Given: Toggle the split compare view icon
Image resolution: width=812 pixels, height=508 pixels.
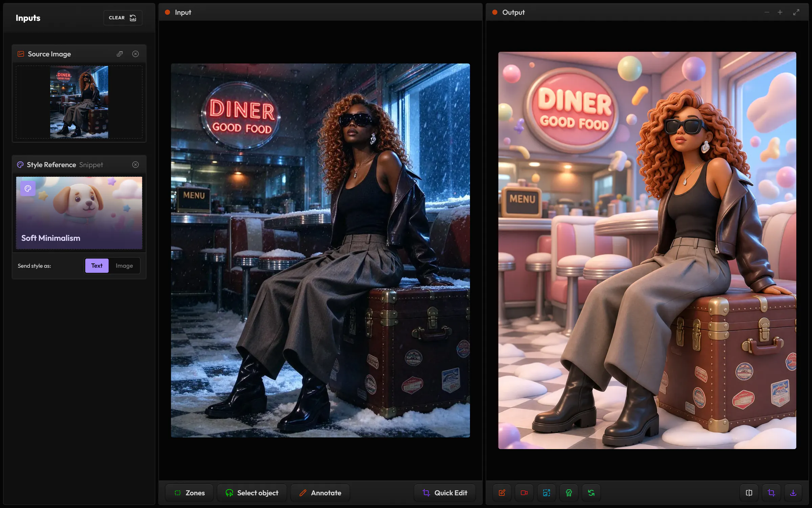Looking at the screenshot, I should (x=749, y=493).
